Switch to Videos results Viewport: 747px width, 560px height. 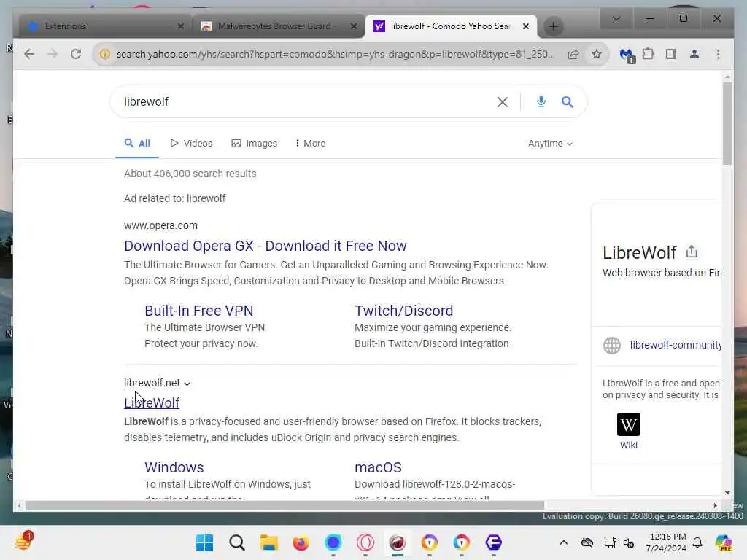192,144
